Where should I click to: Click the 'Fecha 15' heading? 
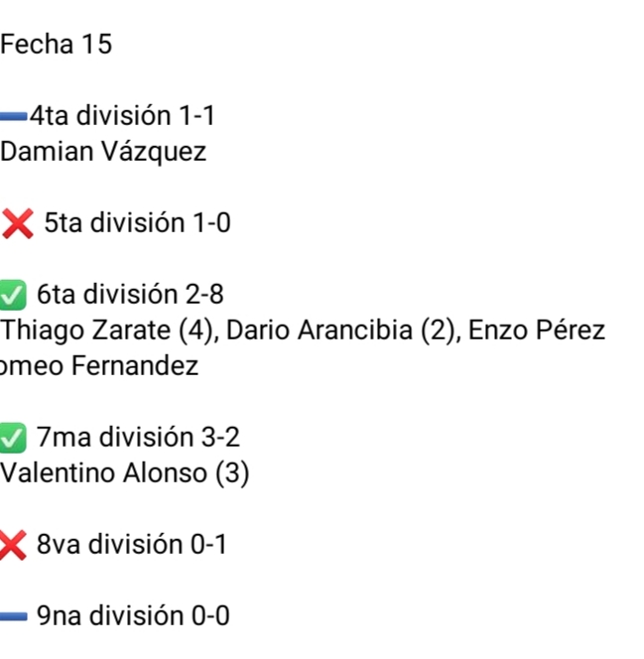point(57,45)
